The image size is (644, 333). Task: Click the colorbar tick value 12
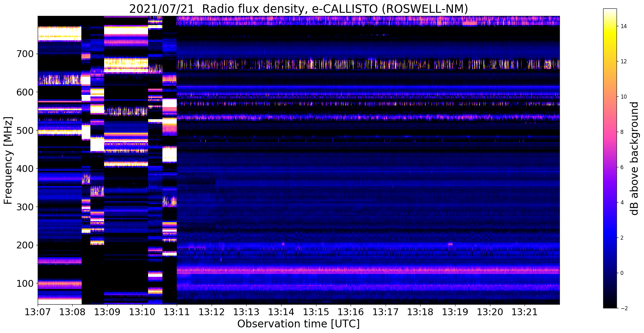click(624, 61)
